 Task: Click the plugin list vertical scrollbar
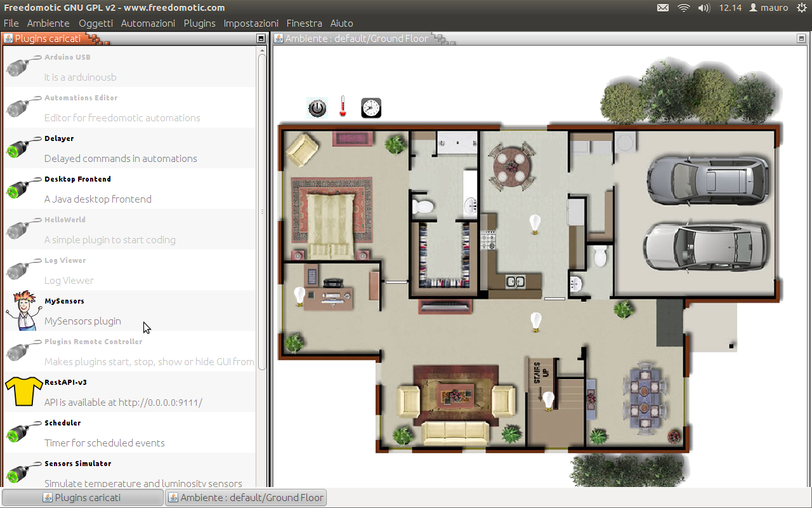tap(262, 210)
